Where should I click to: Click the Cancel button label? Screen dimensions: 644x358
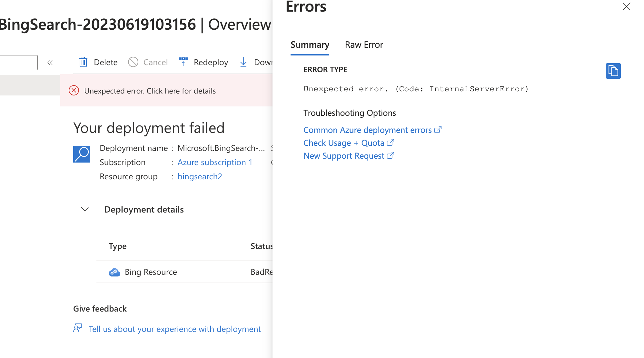point(155,62)
